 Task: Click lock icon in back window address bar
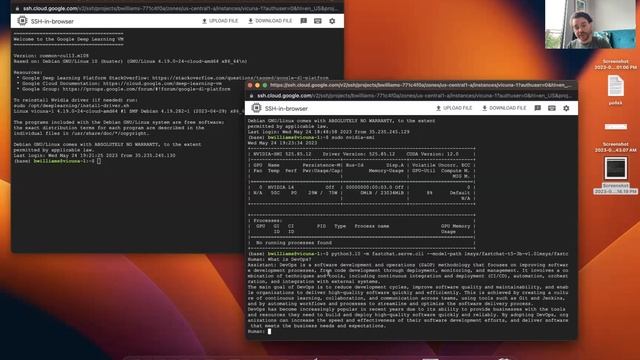[x=17, y=8]
